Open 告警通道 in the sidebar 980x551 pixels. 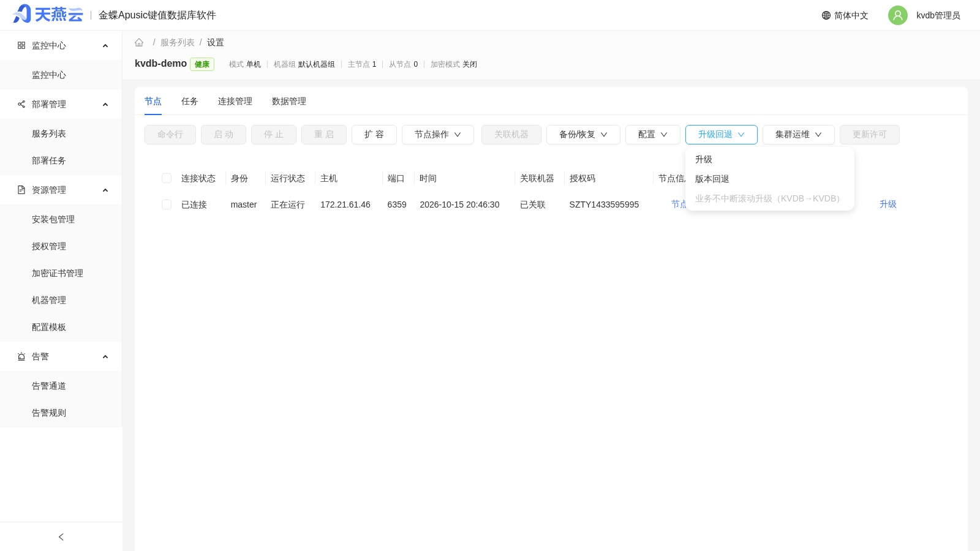pos(61,386)
